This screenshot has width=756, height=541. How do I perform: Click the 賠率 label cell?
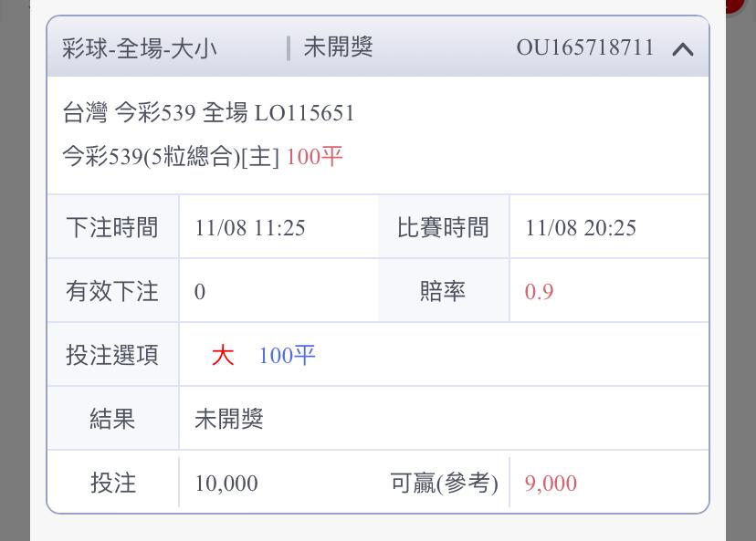point(443,291)
